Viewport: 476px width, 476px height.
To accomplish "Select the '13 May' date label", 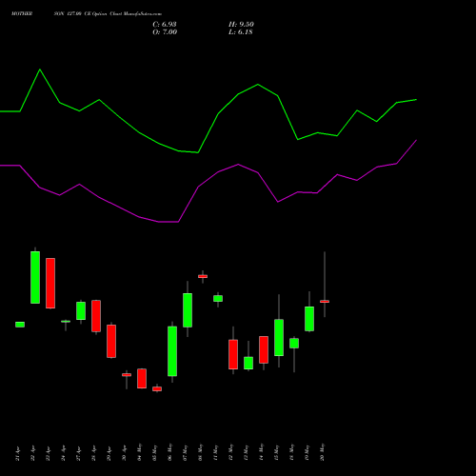I will pyautogui.click(x=247, y=452).
